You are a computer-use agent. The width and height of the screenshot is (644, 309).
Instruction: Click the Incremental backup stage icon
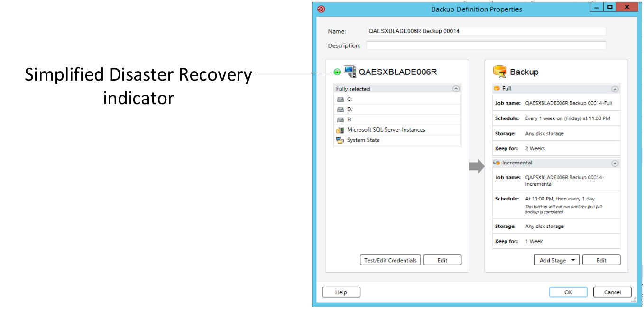(497, 163)
